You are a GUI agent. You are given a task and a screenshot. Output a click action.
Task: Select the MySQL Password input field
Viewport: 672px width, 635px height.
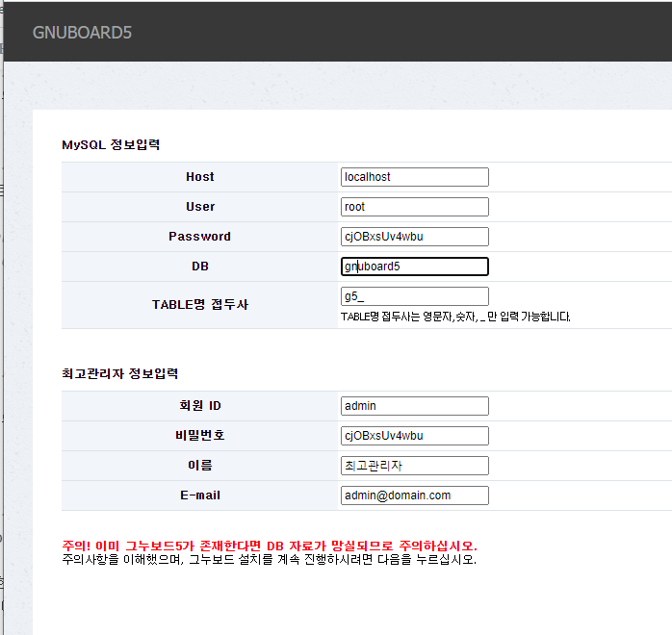tap(414, 237)
